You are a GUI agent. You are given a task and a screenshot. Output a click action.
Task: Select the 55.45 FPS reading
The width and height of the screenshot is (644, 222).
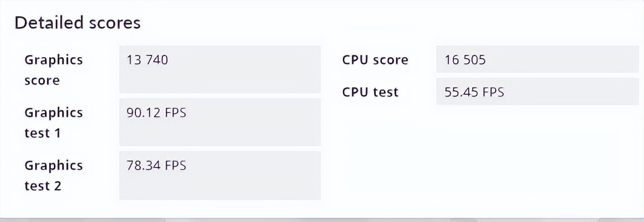[474, 92]
